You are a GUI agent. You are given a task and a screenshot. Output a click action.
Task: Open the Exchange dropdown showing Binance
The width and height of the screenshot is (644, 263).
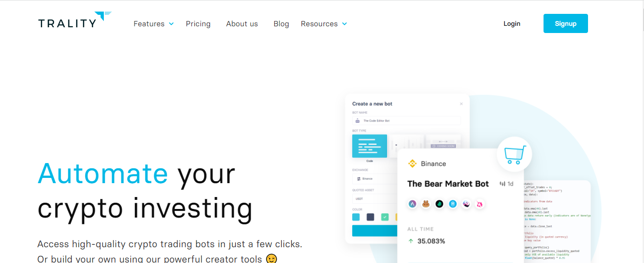(376, 178)
